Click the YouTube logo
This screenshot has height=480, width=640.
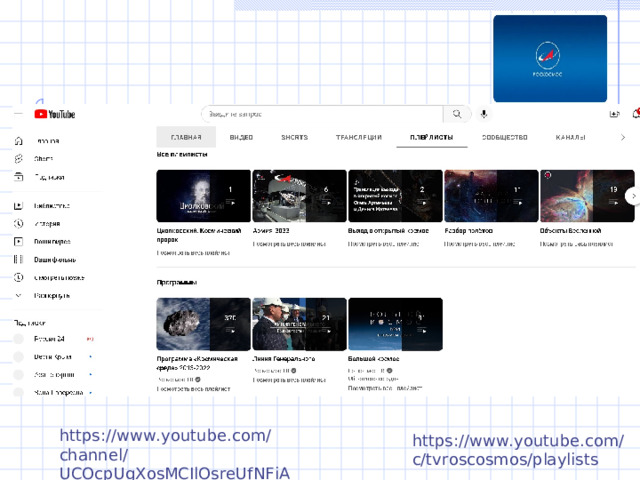point(55,114)
